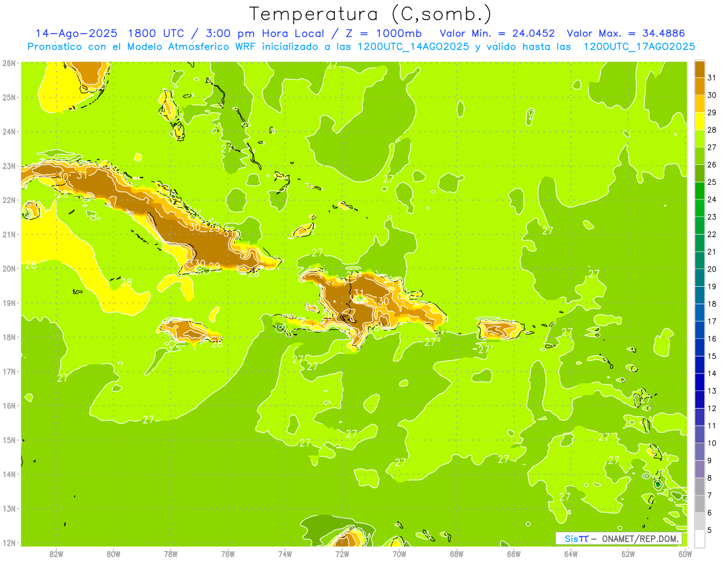The height and width of the screenshot is (562, 728).
Task: Click Valor Min. = 24.0452 readout
Action: click(x=497, y=33)
